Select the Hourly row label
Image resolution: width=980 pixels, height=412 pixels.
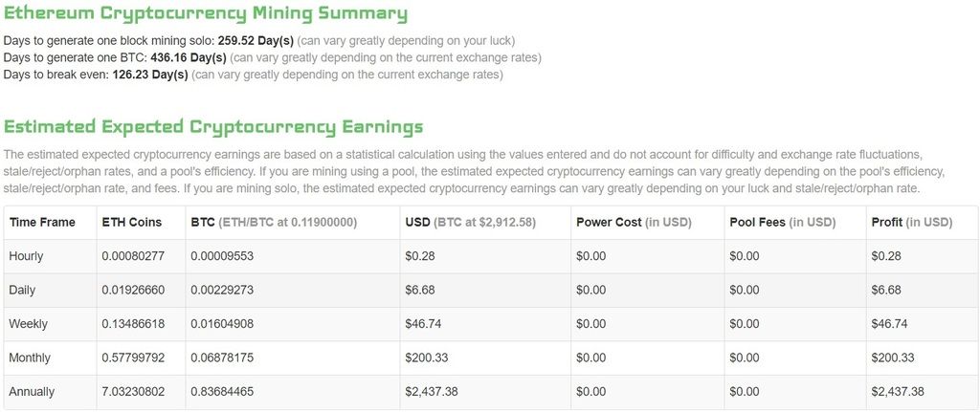coord(26,256)
